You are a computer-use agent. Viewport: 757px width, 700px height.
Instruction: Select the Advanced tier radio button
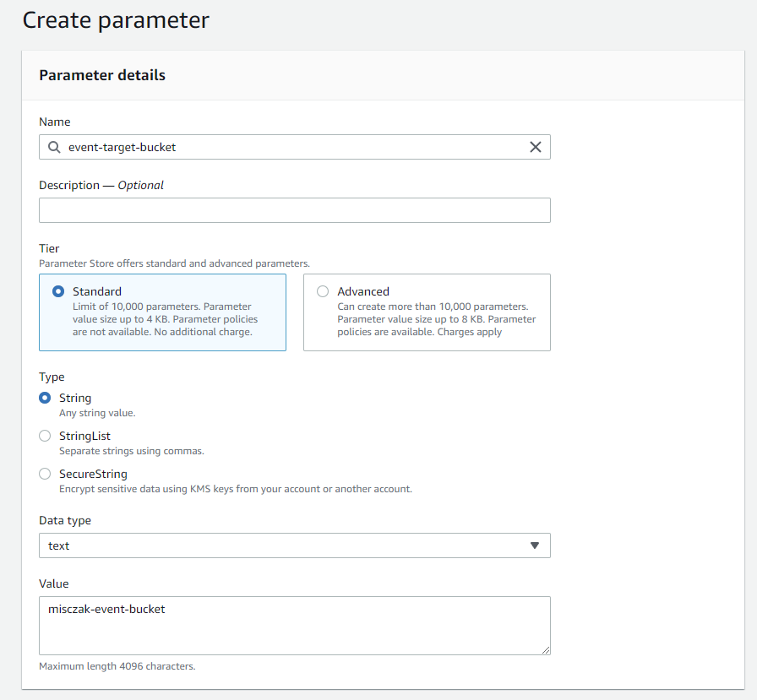323,290
